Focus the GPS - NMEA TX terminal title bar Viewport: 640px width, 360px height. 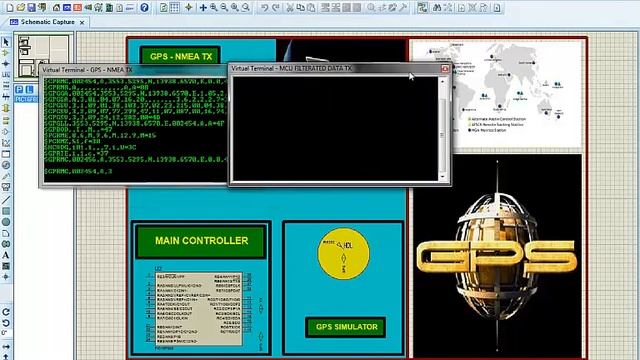coord(134,70)
